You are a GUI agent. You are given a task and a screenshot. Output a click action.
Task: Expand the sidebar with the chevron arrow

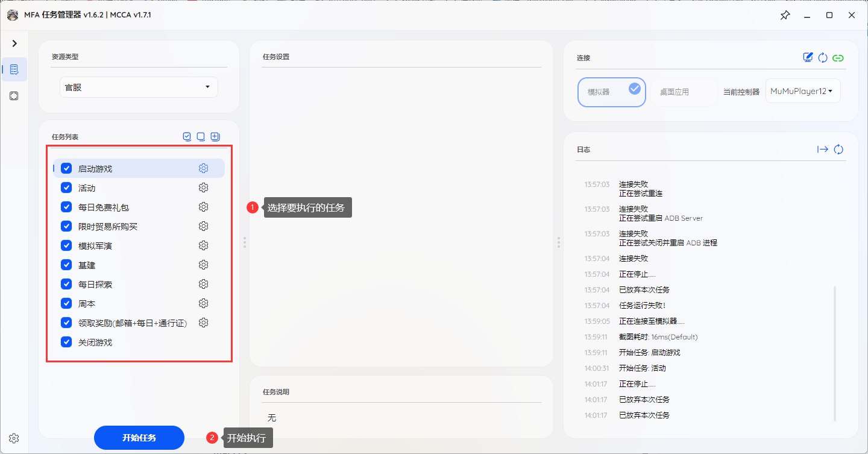coord(14,43)
